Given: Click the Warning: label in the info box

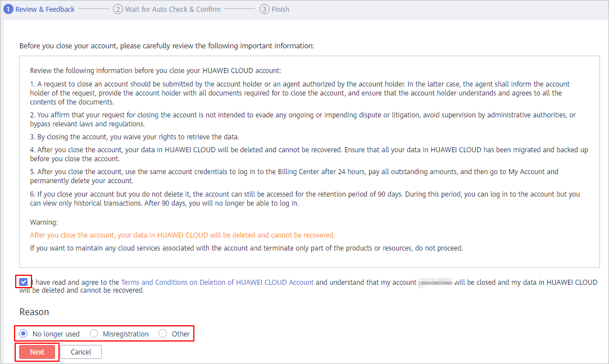Looking at the screenshot, I should click(44, 222).
